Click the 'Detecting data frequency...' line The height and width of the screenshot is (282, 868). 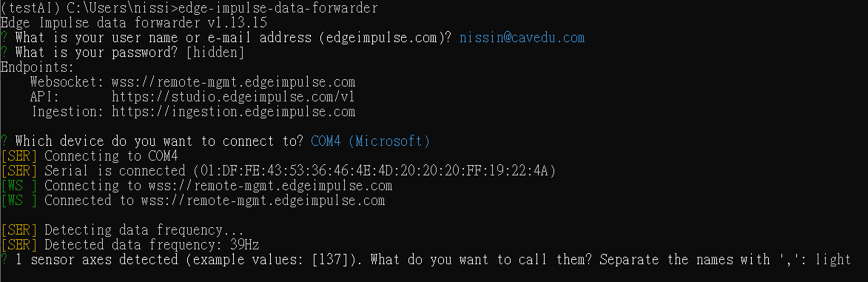(x=144, y=230)
